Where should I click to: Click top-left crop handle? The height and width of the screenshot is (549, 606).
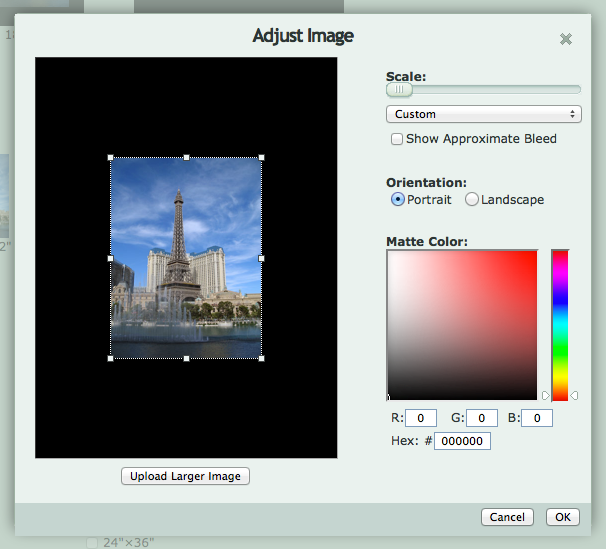(111, 158)
